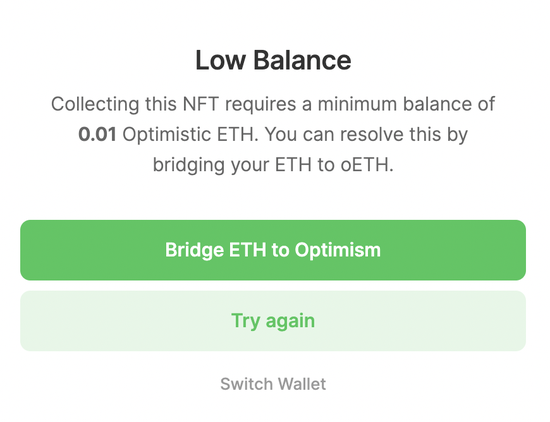Click 'You can resolve this by' text
Image resolution: width=550 pixels, height=422 pixels.
tap(366, 134)
